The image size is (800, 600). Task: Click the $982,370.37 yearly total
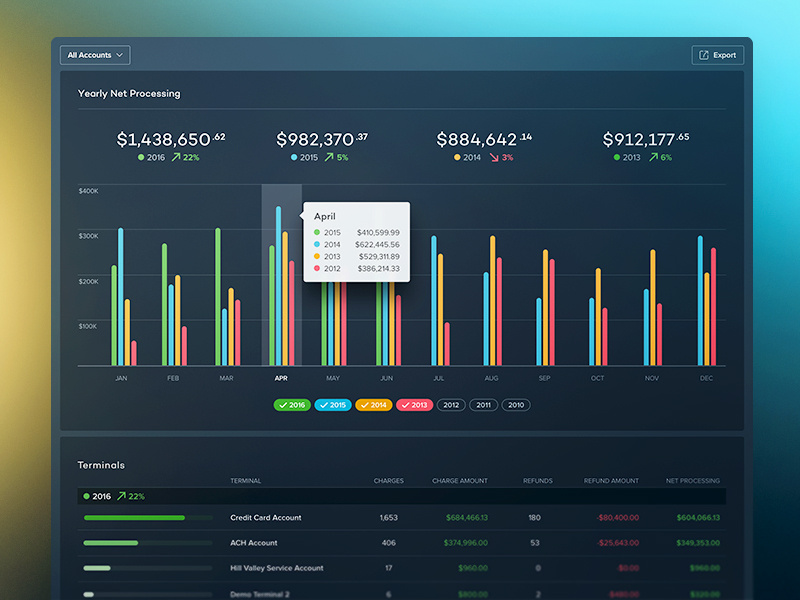[321, 139]
